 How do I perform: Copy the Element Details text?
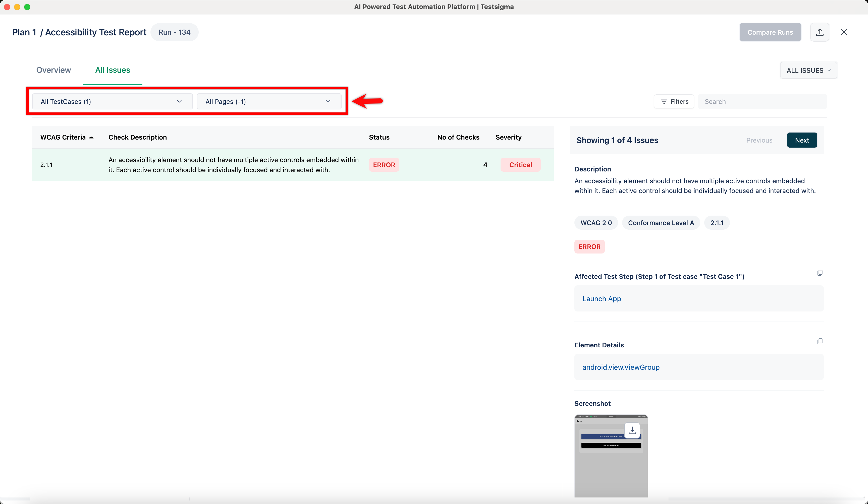click(820, 341)
